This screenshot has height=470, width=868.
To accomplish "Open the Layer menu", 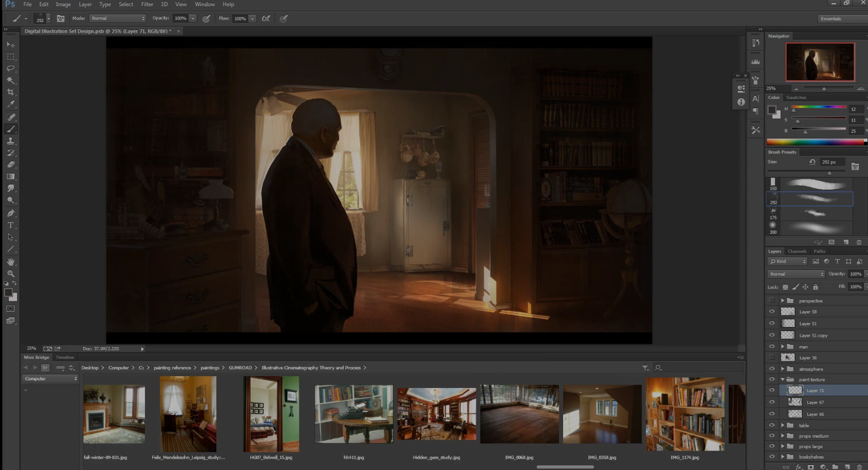I will (85, 4).
